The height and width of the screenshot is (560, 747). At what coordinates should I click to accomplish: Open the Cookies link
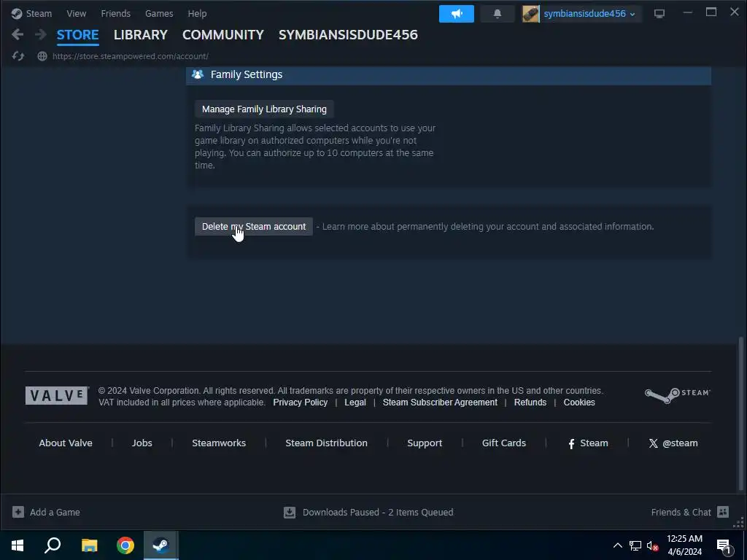(x=579, y=402)
